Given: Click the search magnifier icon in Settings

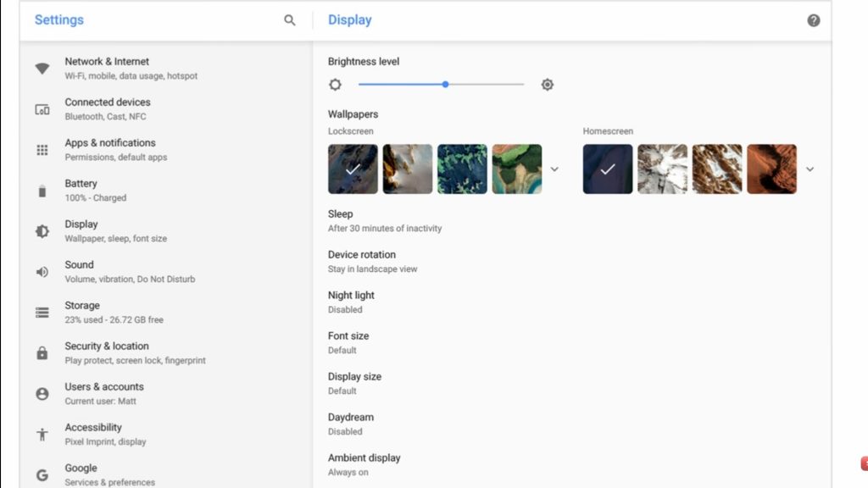Looking at the screenshot, I should point(290,20).
